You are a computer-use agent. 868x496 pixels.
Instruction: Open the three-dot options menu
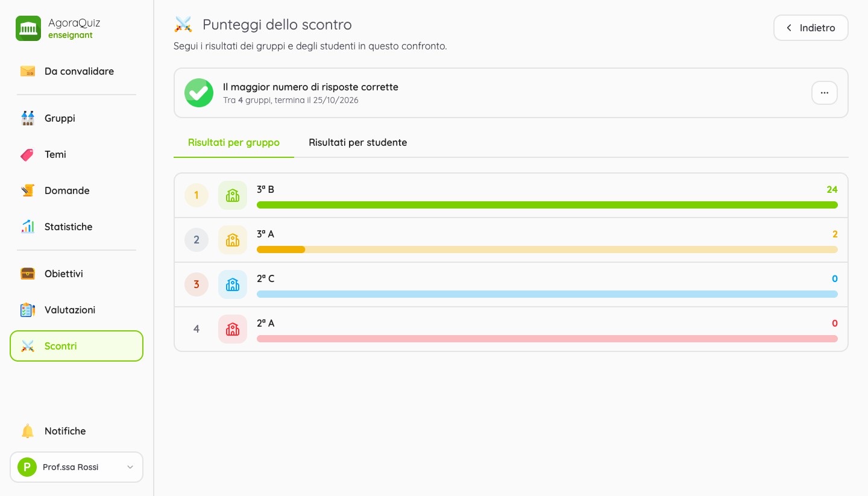[825, 93]
